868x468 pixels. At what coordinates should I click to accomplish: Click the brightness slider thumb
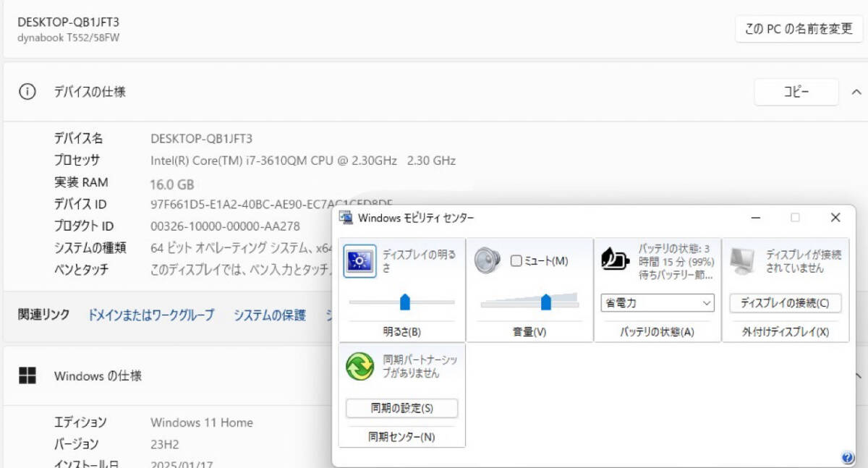405,302
